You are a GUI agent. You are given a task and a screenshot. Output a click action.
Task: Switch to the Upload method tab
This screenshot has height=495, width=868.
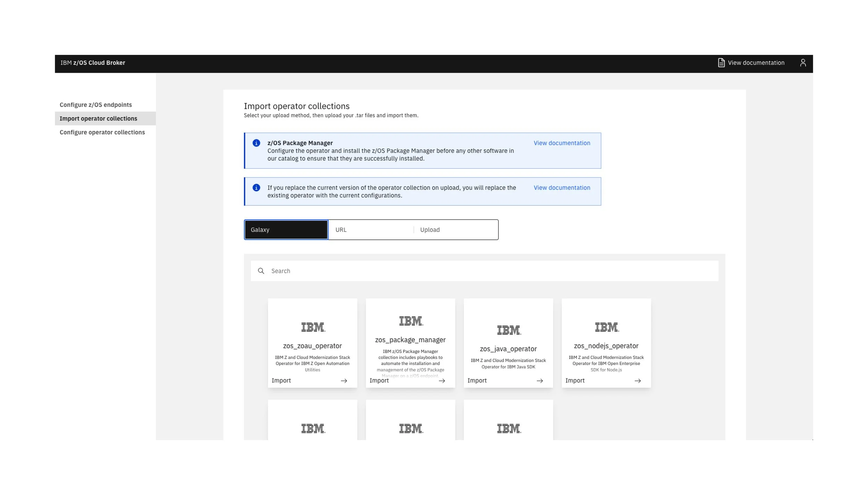[456, 230]
